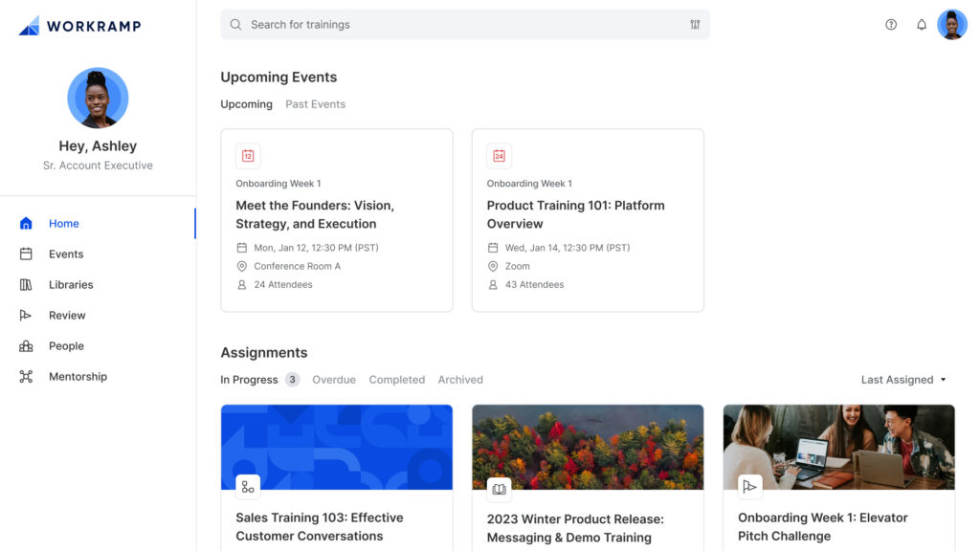Screen dimensions: 980x551
Task: Open the Archived assignments tab
Action: click(460, 379)
